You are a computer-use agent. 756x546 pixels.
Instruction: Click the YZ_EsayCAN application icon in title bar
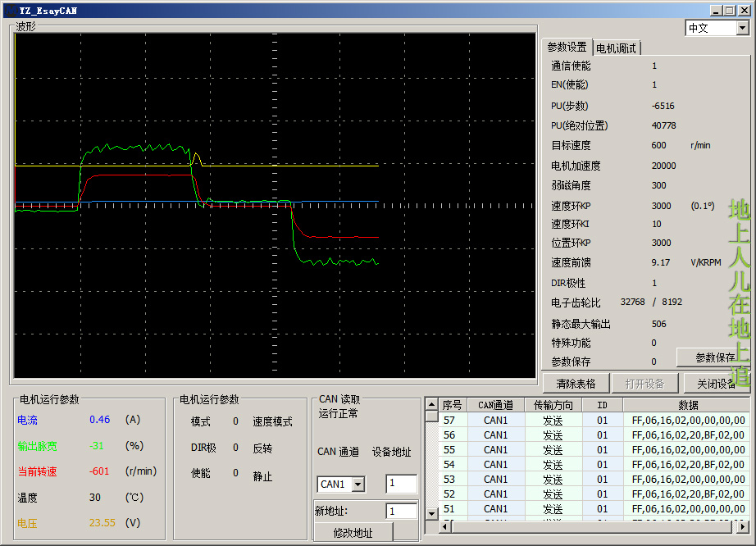pyautogui.click(x=11, y=10)
